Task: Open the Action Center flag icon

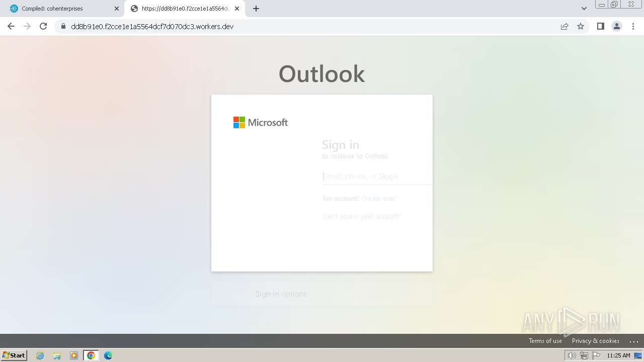Action: (596, 355)
